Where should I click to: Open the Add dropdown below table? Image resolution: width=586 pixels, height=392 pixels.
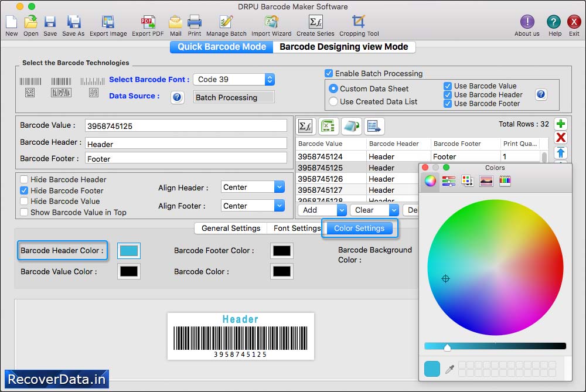[322, 210]
